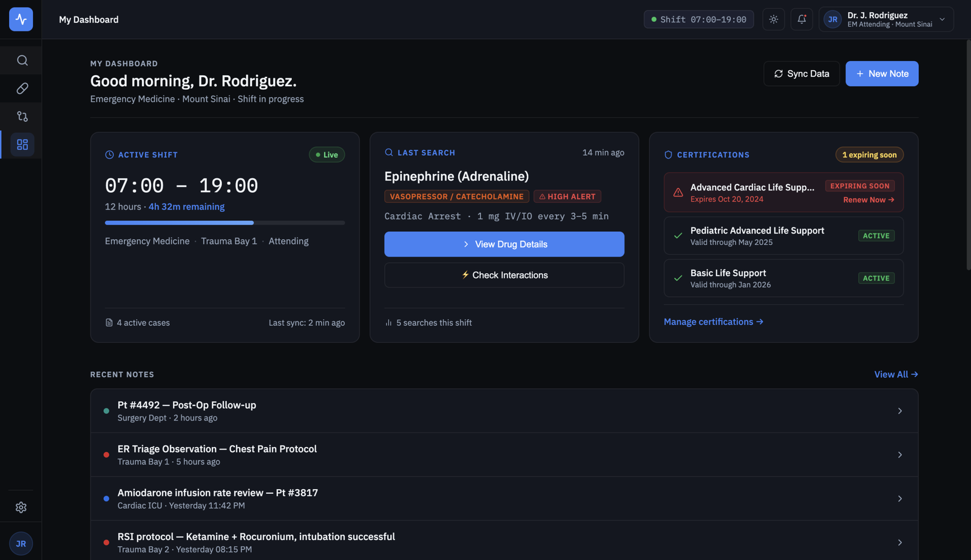971x560 pixels.
Task: Click the JR avatar at sidebar bottom
Action: 21,544
